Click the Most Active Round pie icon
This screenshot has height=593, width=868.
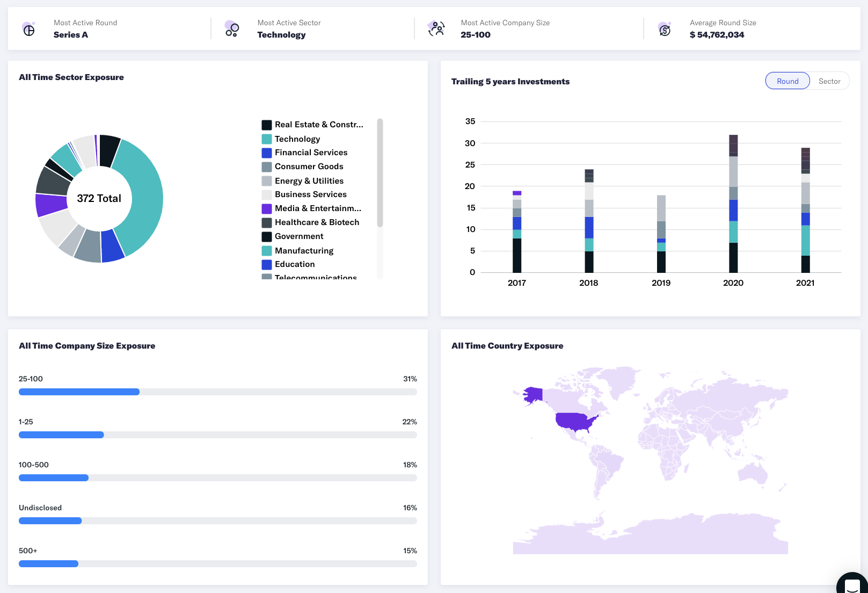29,30
